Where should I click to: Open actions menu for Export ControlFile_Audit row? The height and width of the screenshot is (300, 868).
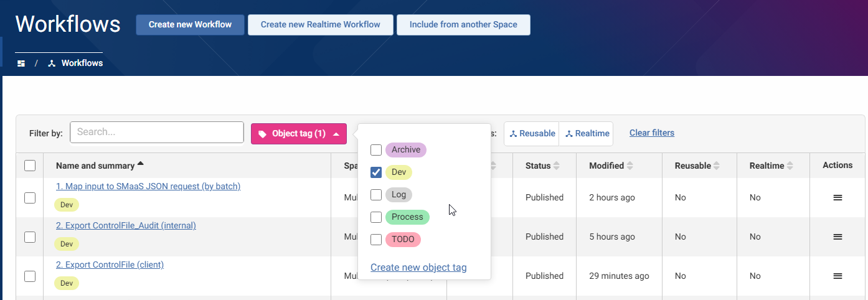837,237
